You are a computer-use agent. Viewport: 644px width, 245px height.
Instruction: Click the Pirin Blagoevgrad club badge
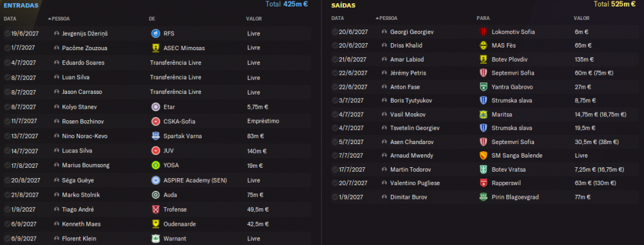[483, 197]
